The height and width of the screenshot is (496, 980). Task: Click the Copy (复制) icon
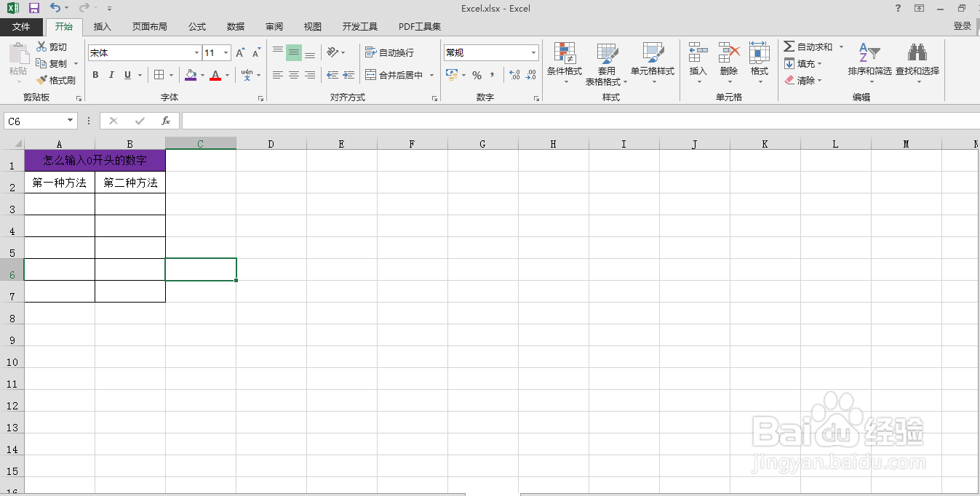click(41, 63)
